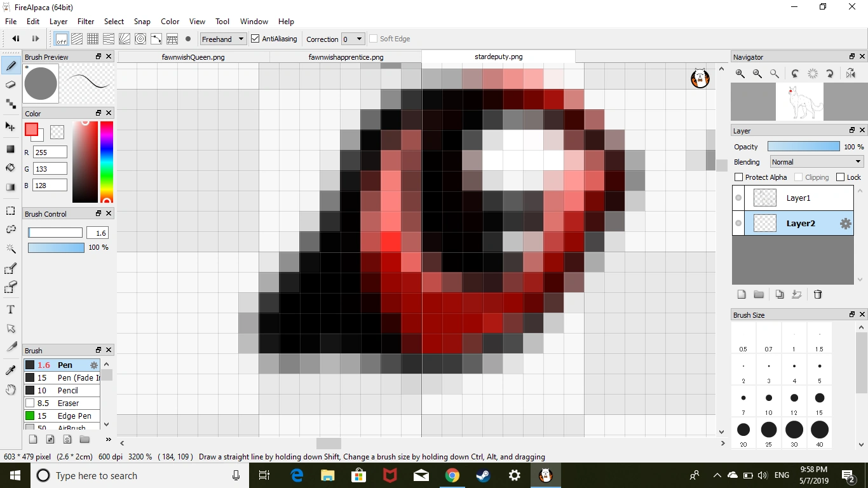
Task: Enable the concentric circle snap
Action: point(140,39)
